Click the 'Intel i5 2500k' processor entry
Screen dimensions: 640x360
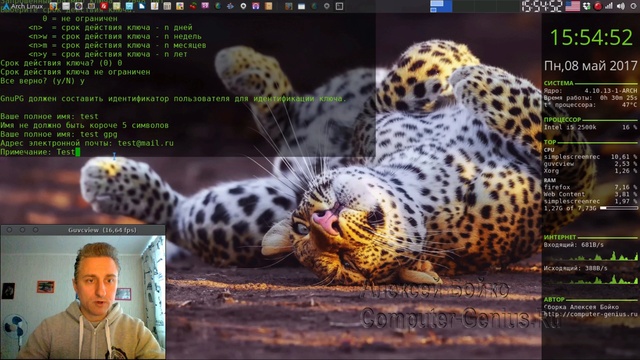[570, 127]
